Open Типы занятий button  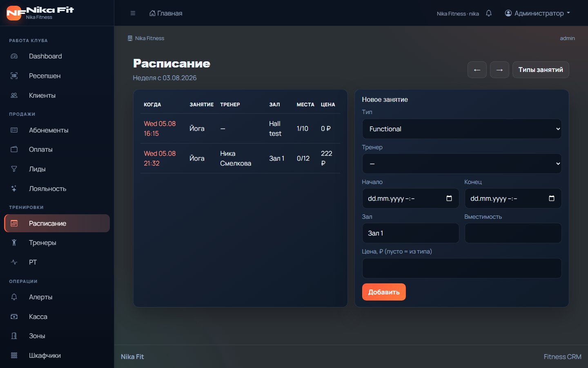(x=541, y=70)
